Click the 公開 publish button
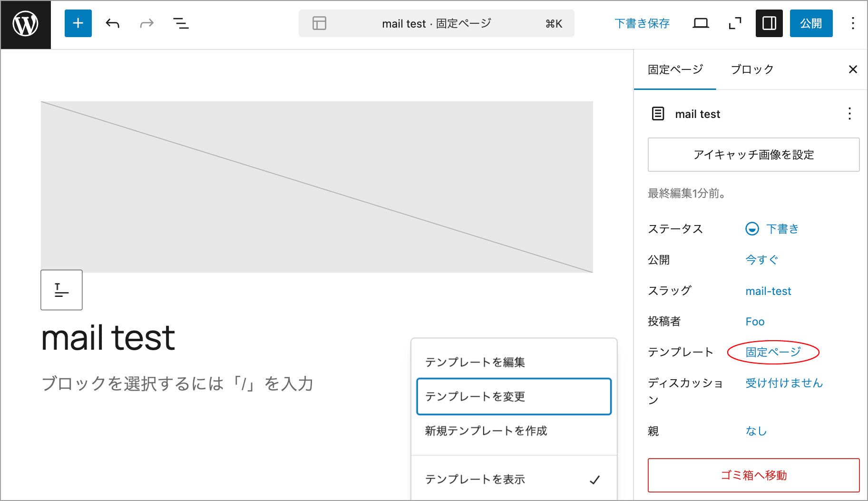Screen dimensions: 868x501 click(811, 23)
